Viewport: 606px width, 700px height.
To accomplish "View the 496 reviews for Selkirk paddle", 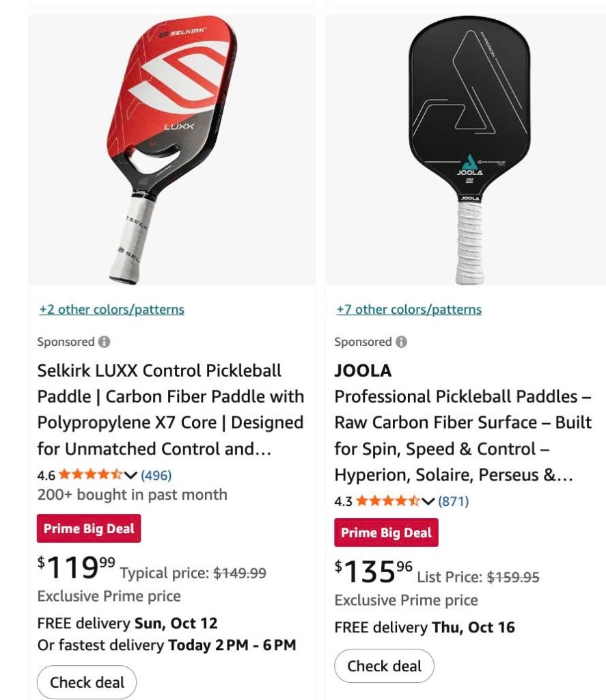I will (156, 475).
